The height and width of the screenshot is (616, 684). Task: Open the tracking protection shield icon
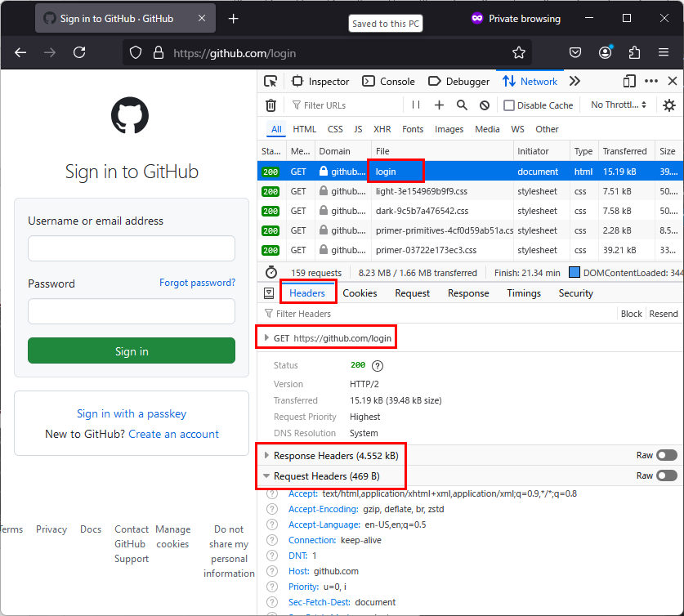pos(136,53)
